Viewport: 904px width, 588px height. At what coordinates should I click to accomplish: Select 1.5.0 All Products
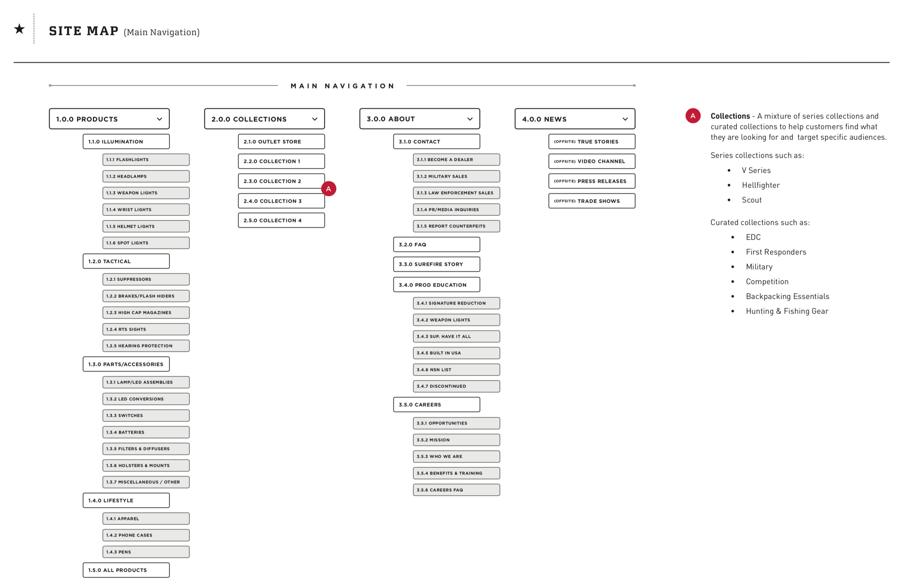126,570
